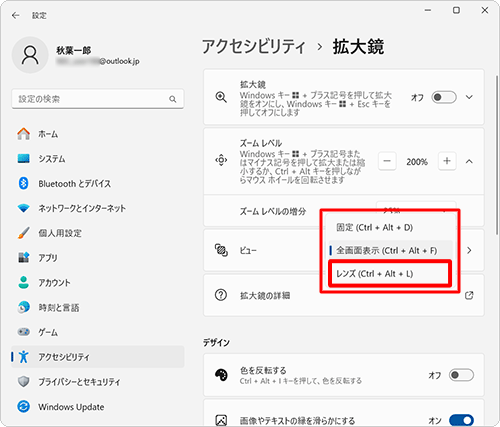Collapse the ズーム レベル section

tap(469, 161)
